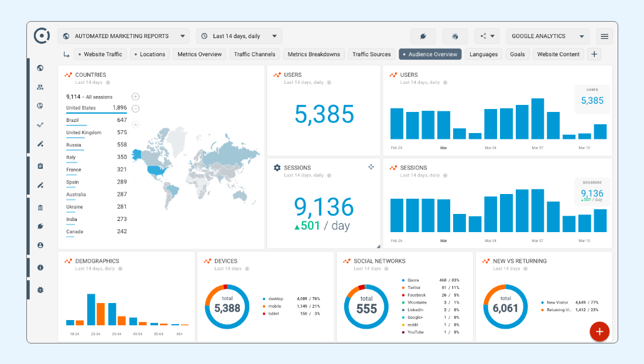Open the Goals tab
644x364 pixels.
pyautogui.click(x=517, y=53)
